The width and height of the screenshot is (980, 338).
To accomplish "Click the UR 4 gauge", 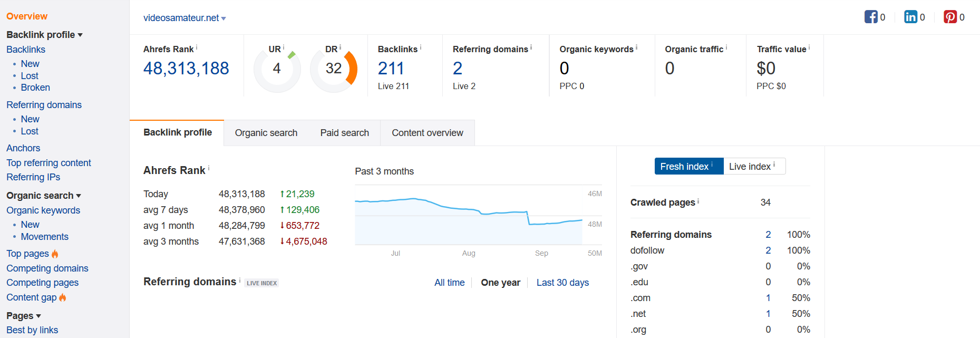I will click(x=277, y=69).
